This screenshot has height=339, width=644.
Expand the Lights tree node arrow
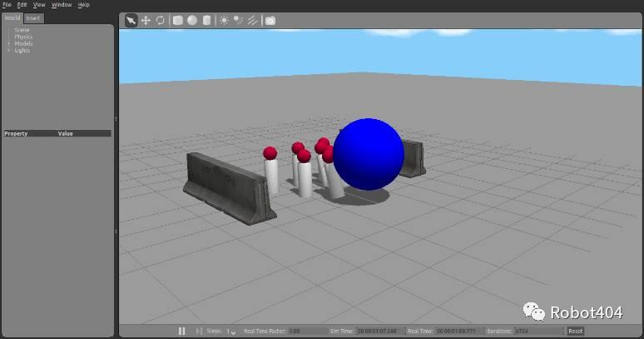(9, 50)
